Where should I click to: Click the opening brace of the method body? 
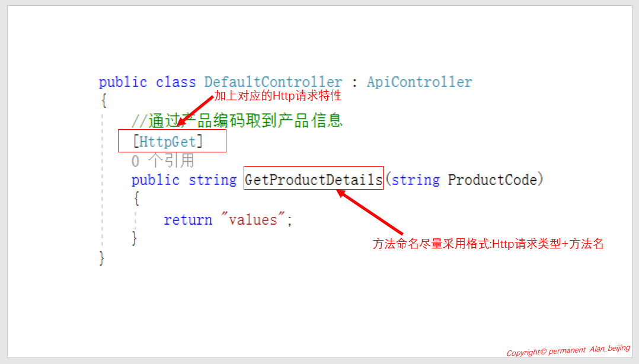[x=136, y=199]
